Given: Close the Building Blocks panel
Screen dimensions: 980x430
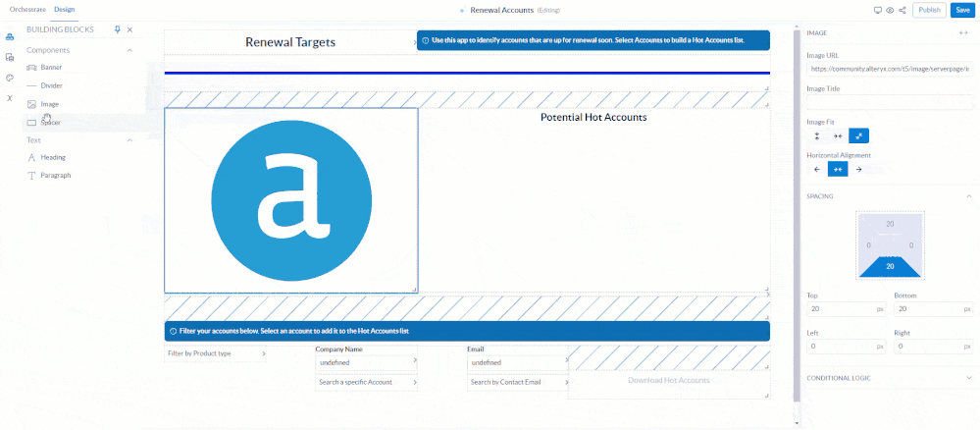Looking at the screenshot, I should pyautogui.click(x=130, y=29).
